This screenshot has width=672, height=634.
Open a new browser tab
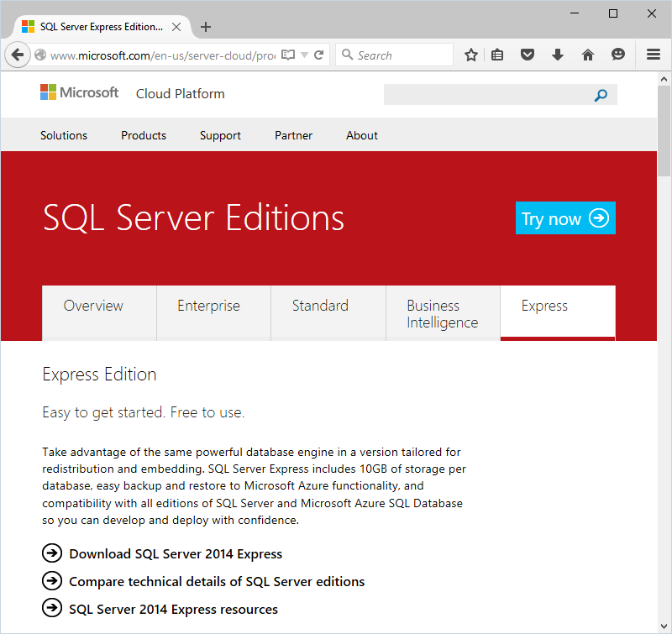tap(206, 27)
